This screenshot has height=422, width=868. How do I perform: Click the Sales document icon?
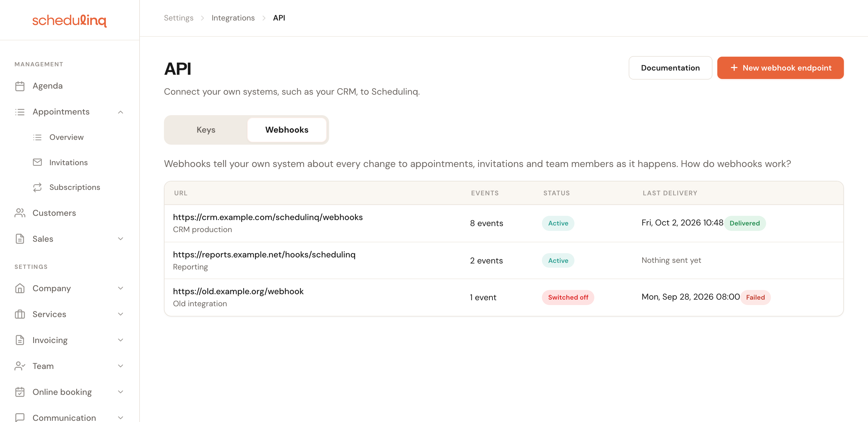tap(20, 239)
